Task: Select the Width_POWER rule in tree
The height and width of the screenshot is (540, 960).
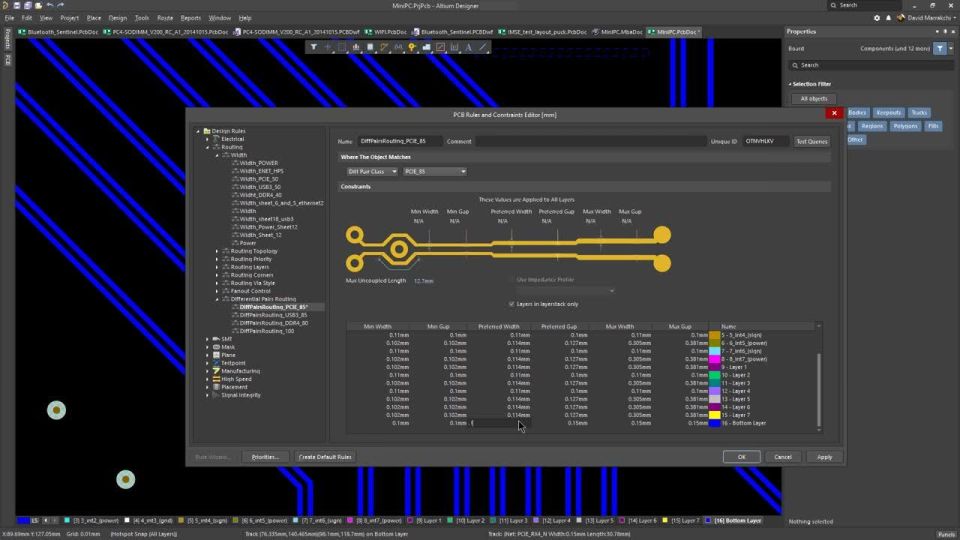Action: click(258, 163)
